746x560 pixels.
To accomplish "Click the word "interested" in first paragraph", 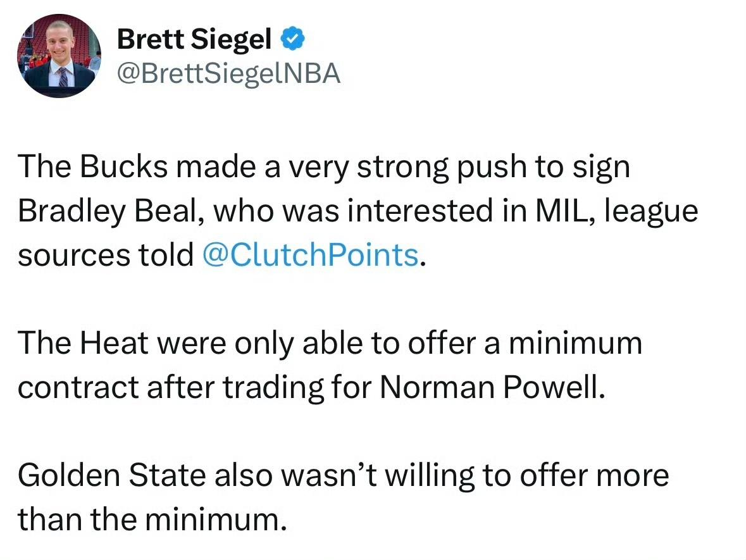I will point(420,211).
